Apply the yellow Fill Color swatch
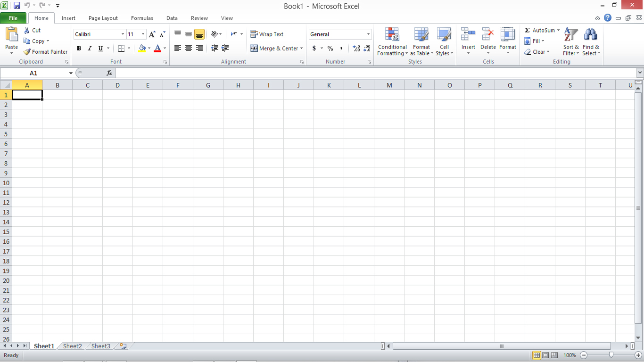Image resolution: width=644 pixels, height=362 pixels. (142, 48)
